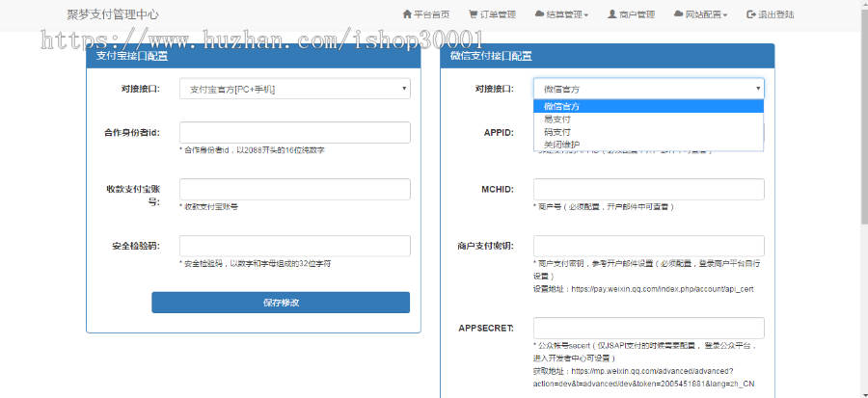Click the WeChat 对接接口 select box showing 微信官方
This screenshot has height=398, width=868.
point(649,89)
